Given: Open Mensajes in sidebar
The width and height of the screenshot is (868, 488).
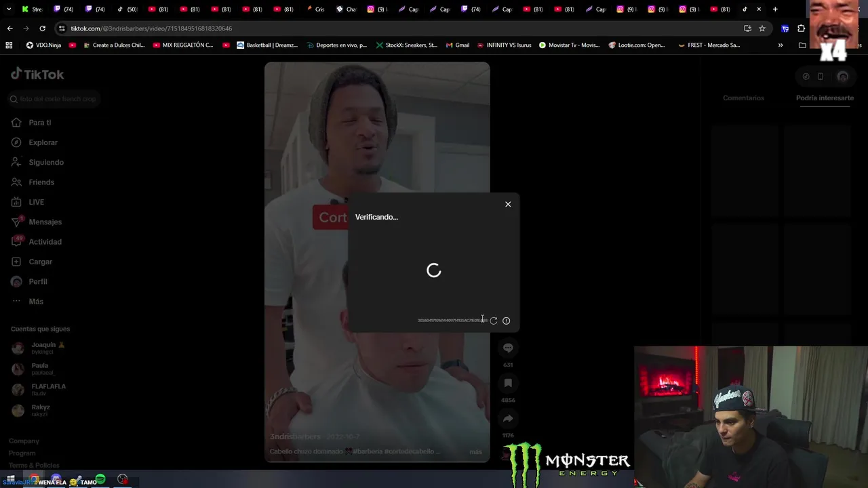Looking at the screenshot, I should pyautogui.click(x=36, y=222).
